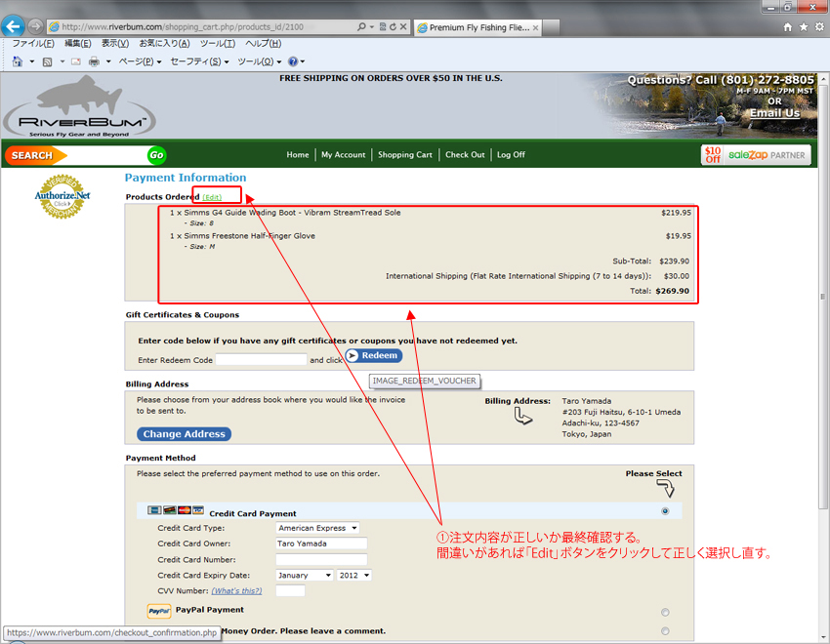
Task: Select the Money Order radio button
Action: coord(665,630)
